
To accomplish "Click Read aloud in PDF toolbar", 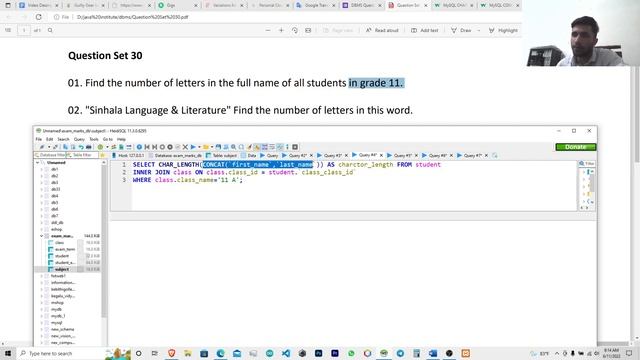I will coord(382,30).
